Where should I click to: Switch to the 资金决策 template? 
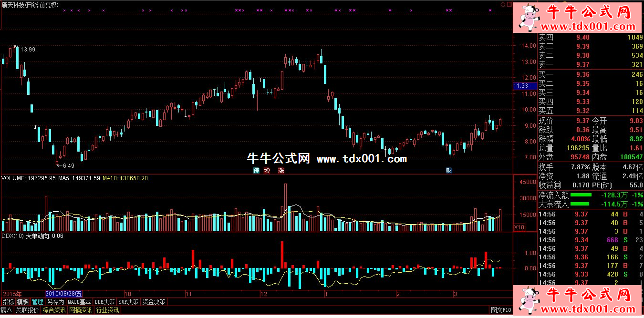pos(154,302)
